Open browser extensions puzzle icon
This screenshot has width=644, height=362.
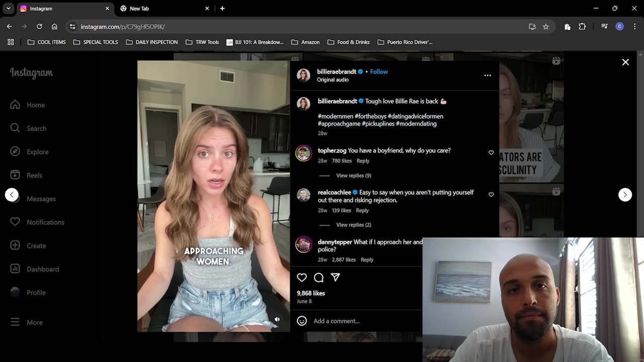coord(582,27)
